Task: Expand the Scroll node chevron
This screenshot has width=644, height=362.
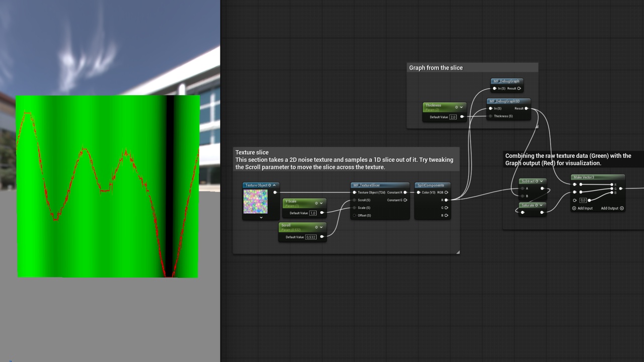Action: point(321,227)
